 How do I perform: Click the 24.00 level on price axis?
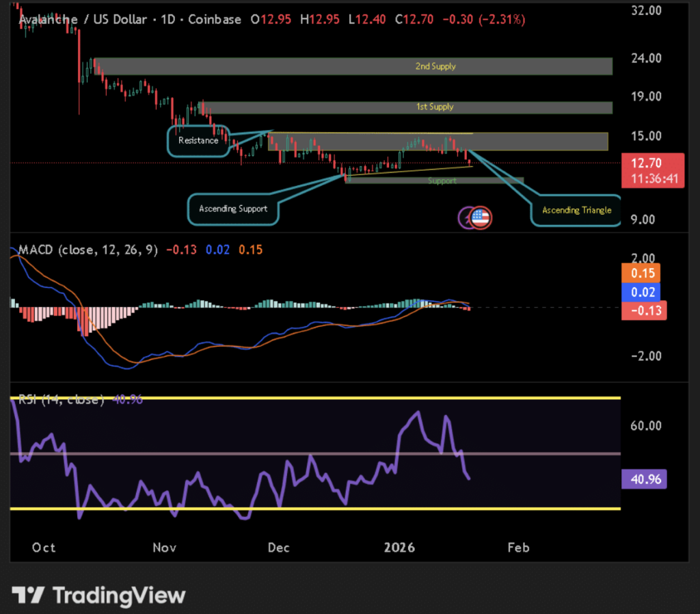coord(645,58)
